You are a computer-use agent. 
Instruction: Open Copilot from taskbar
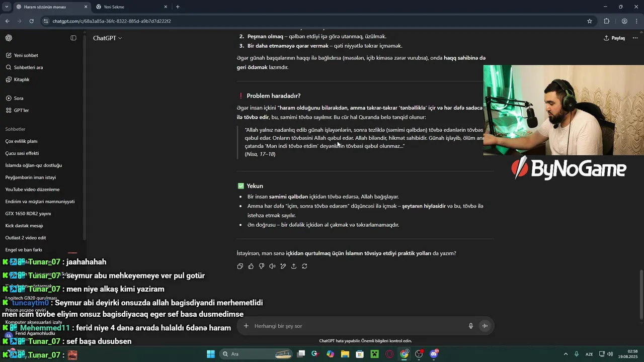click(330, 354)
